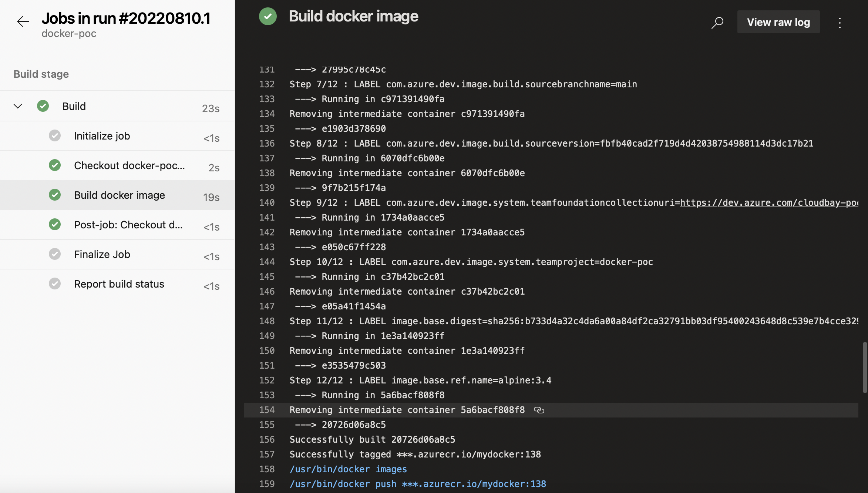Click the /usr/bin/docker images command line

[x=348, y=469]
